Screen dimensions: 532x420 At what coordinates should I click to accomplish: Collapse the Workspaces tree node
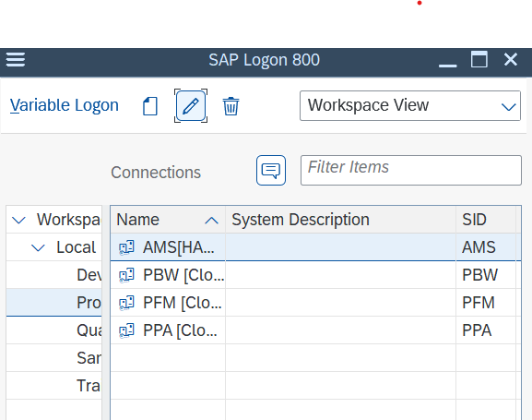pos(18,220)
